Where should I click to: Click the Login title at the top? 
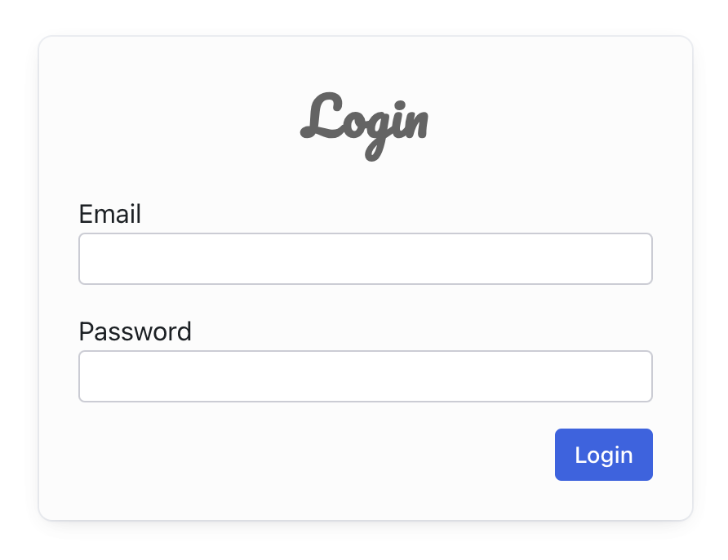coord(365,122)
